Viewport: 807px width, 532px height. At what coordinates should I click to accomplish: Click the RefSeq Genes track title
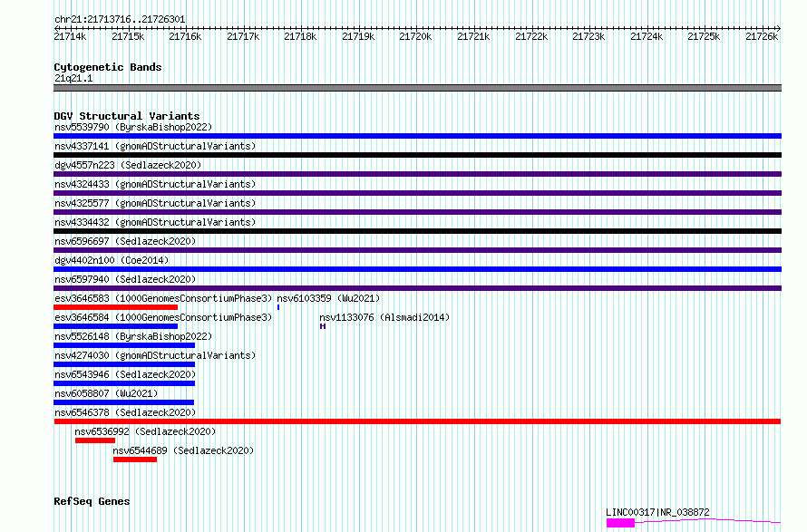click(x=92, y=502)
